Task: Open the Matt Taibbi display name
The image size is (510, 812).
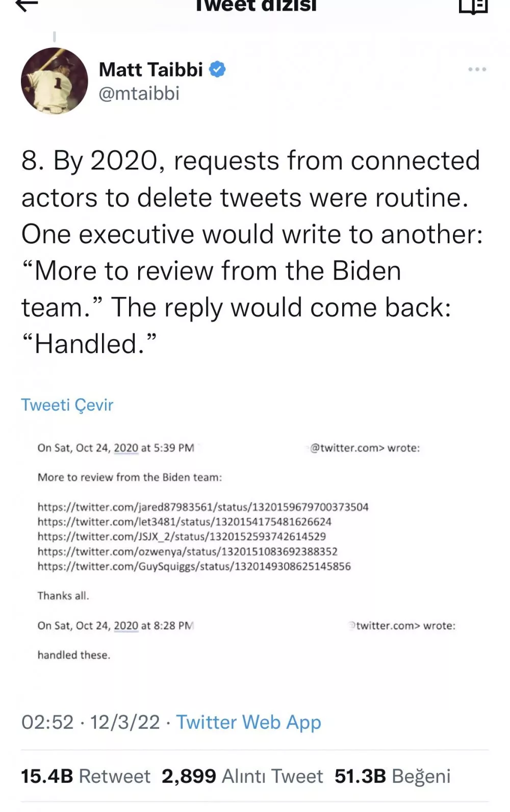Action: coord(150,69)
